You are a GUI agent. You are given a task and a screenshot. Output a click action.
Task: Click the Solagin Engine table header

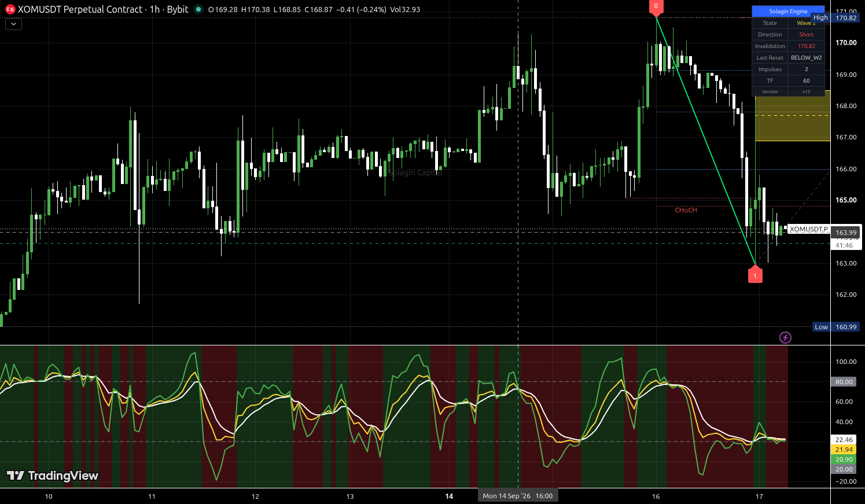pyautogui.click(x=788, y=11)
